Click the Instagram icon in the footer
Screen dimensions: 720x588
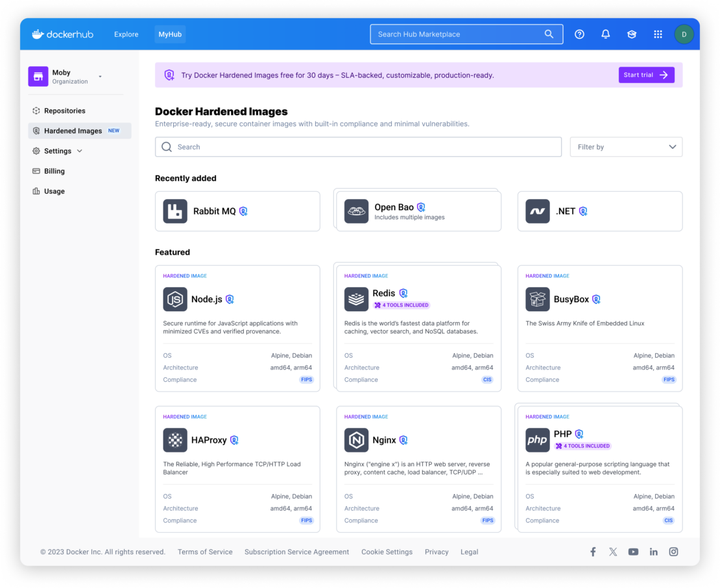[673, 552]
